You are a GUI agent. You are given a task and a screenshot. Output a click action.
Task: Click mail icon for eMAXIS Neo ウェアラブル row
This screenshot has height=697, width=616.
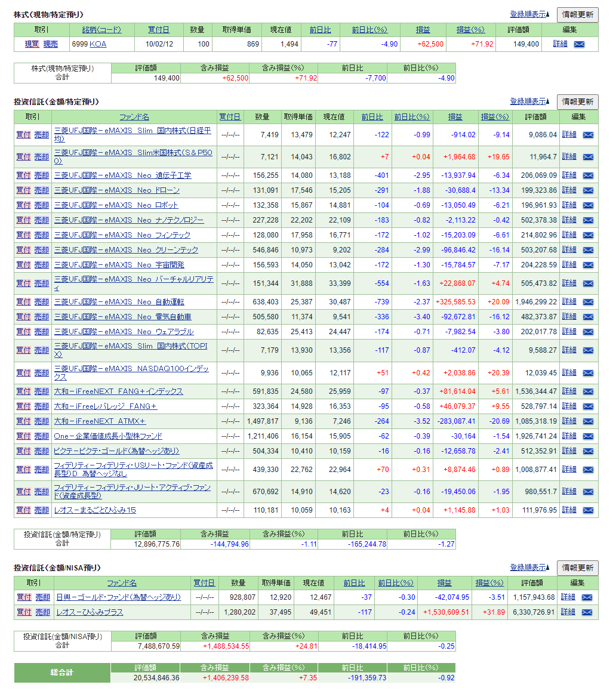coord(588,332)
